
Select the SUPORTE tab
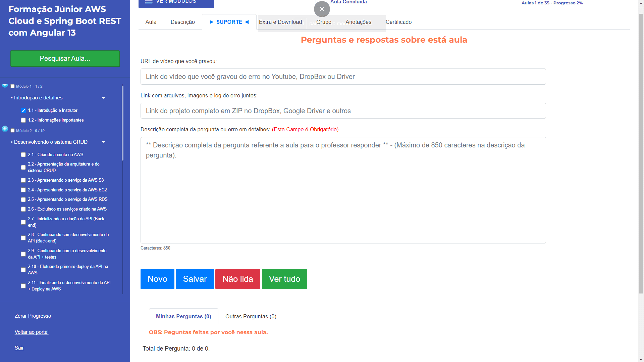229,22
